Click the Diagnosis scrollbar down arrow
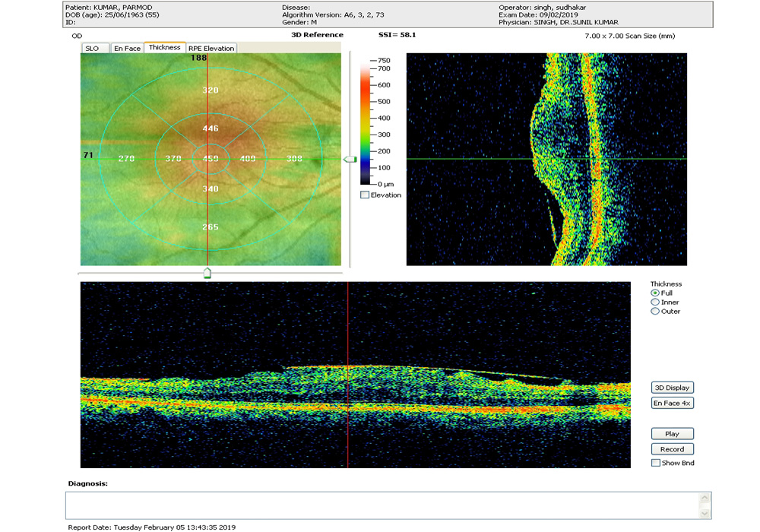The height and width of the screenshot is (532, 760). click(x=705, y=514)
